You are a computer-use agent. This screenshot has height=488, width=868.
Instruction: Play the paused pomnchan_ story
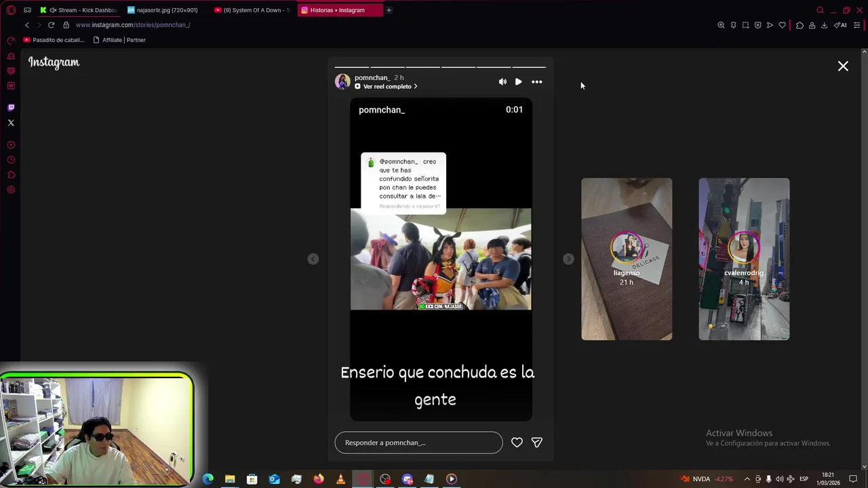point(519,81)
